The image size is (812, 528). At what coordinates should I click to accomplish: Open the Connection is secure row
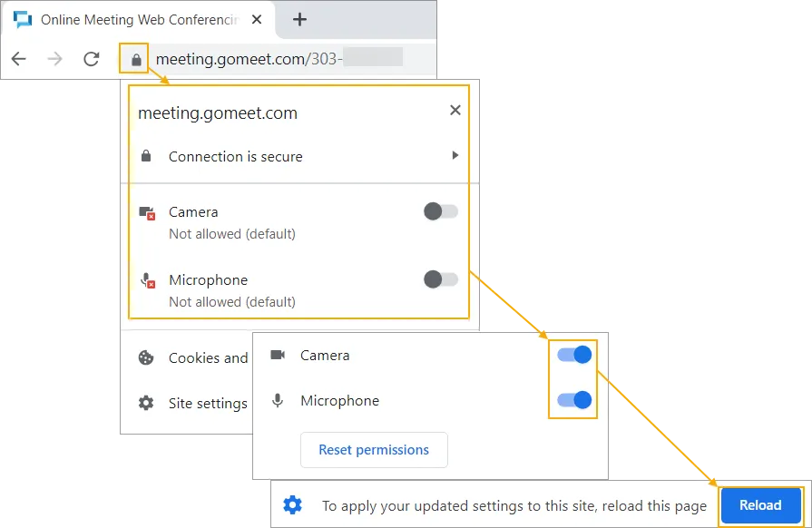pos(299,156)
